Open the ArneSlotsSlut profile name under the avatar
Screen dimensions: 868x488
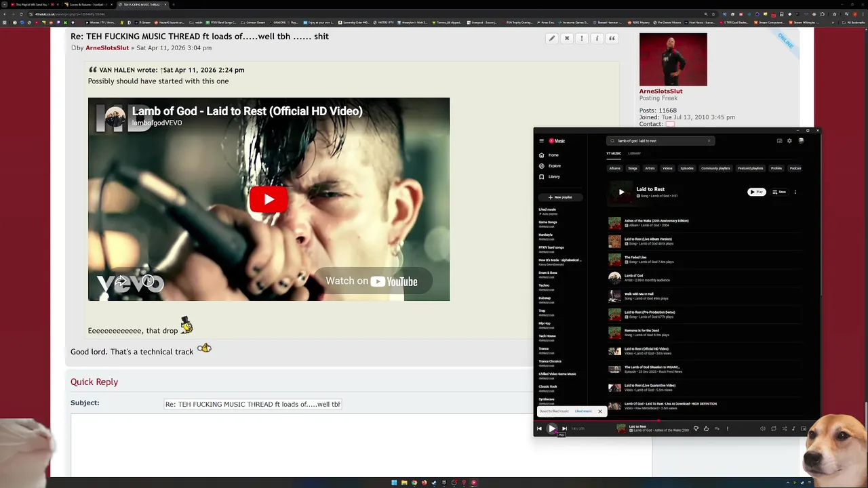[x=660, y=91]
